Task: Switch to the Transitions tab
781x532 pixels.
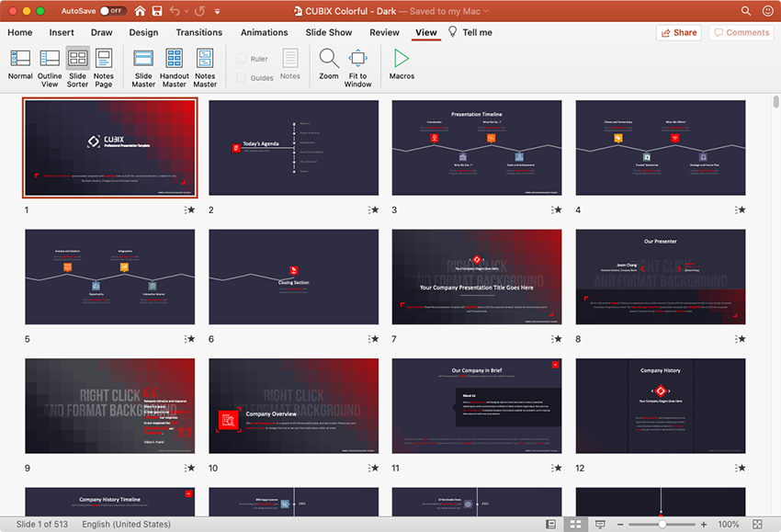Action: 198,32
